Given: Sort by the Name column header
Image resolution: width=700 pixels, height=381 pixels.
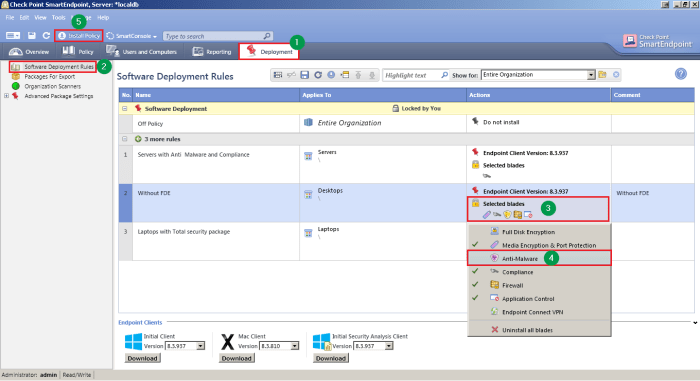Looking at the screenshot, I should (x=216, y=95).
